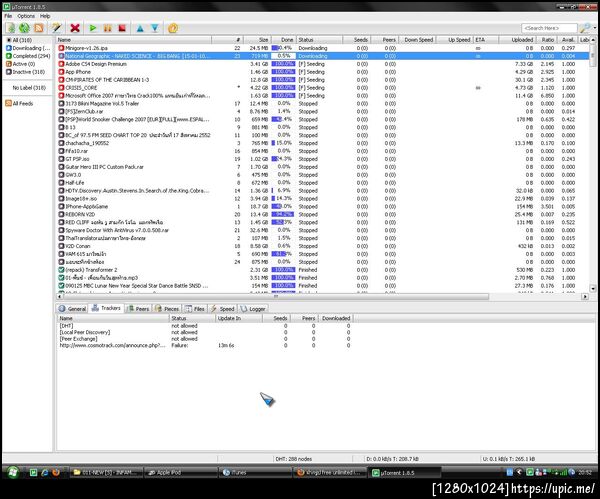Click the [DHT] tracker row

point(205,326)
